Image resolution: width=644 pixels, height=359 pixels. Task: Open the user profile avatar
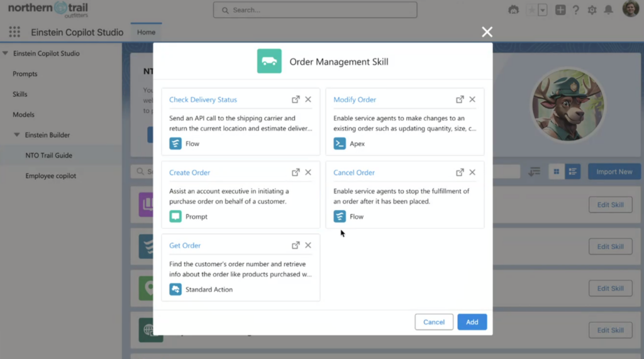click(x=630, y=9)
